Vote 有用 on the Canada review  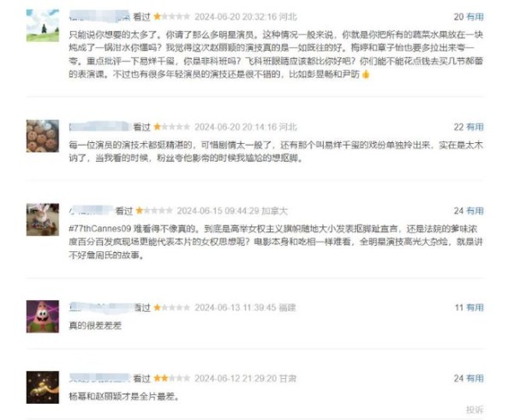click(475, 211)
